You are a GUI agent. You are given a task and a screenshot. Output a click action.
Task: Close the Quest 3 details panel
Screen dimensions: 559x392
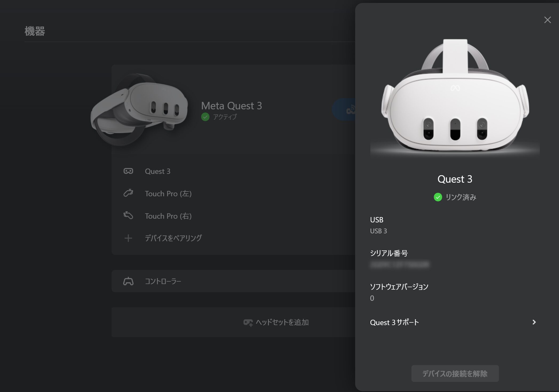tap(547, 20)
